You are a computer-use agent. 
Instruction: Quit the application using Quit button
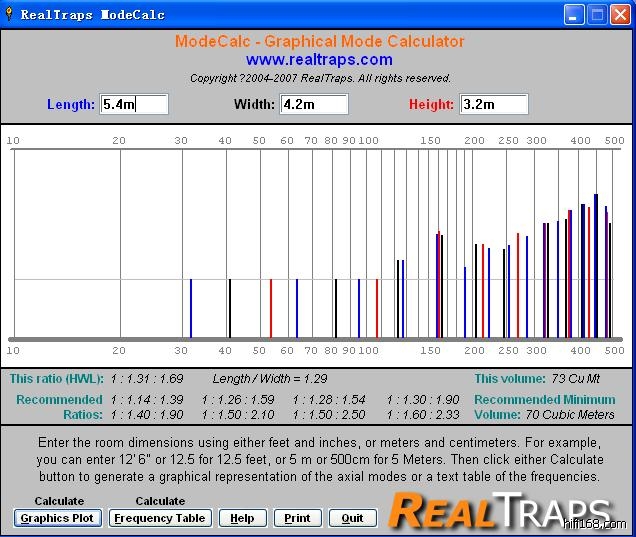click(x=352, y=518)
